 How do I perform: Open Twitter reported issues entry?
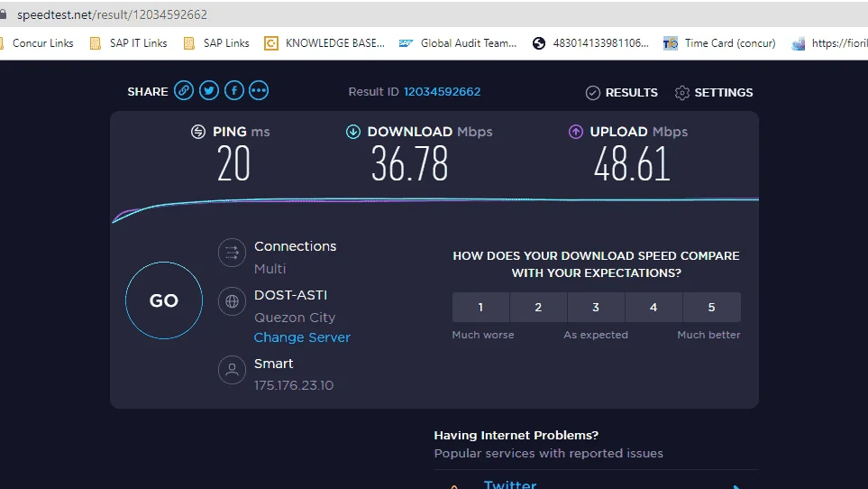(x=596, y=484)
